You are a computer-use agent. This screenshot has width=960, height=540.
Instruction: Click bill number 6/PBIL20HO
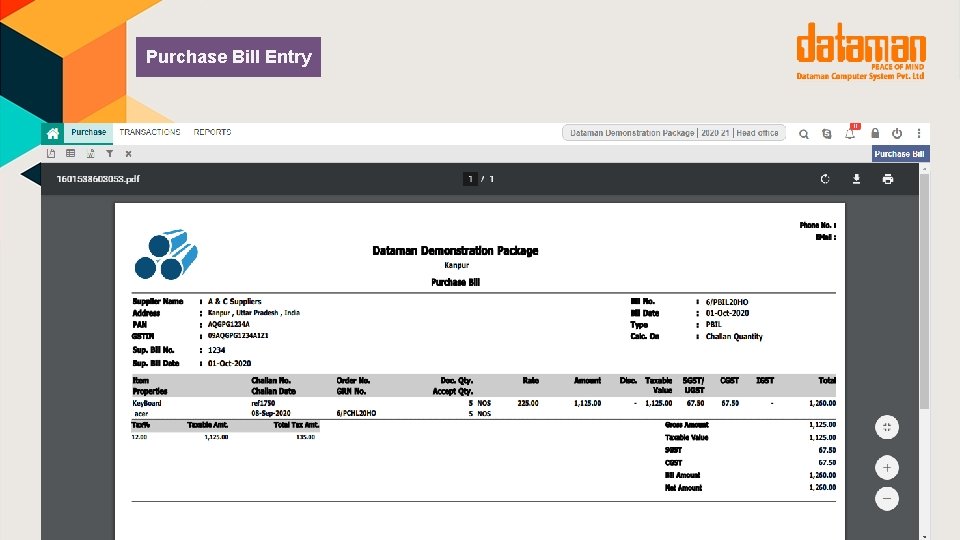[x=727, y=302]
